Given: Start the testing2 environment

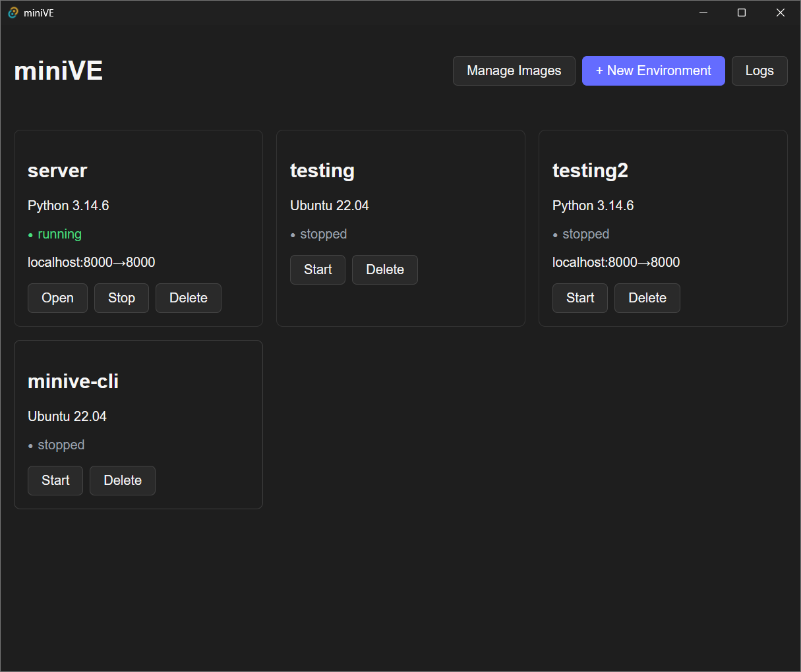Looking at the screenshot, I should [580, 298].
